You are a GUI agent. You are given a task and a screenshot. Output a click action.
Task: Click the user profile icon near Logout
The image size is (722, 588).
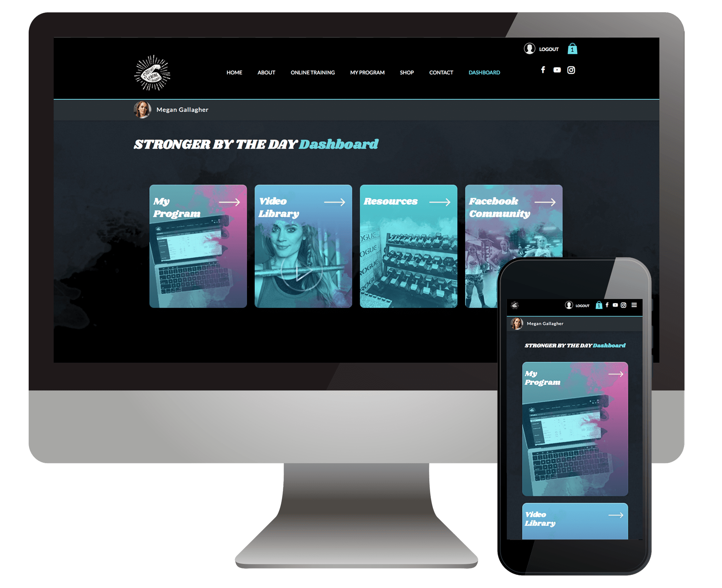point(526,48)
